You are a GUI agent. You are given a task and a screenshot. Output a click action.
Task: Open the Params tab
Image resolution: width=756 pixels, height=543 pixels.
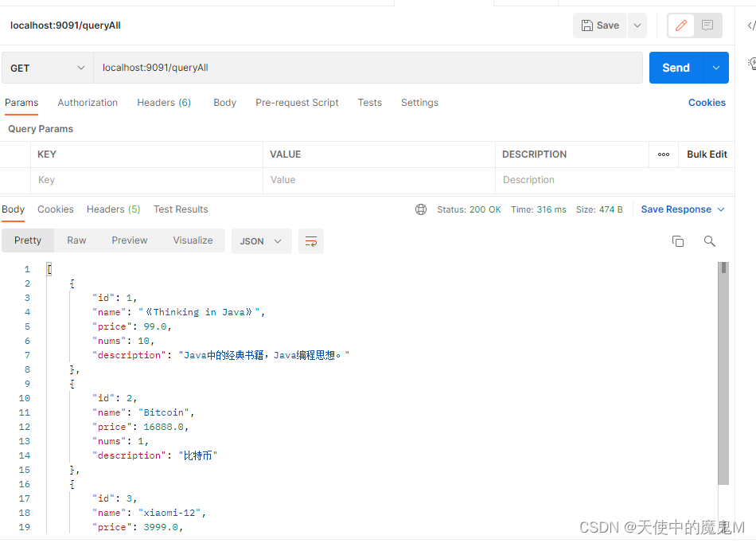pyautogui.click(x=21, y=103)
